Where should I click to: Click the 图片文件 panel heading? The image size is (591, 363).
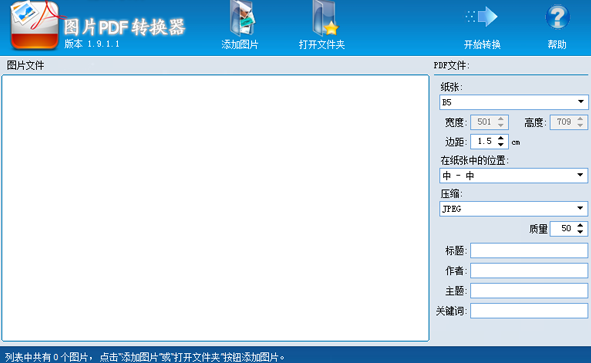[x=25, y=65]
